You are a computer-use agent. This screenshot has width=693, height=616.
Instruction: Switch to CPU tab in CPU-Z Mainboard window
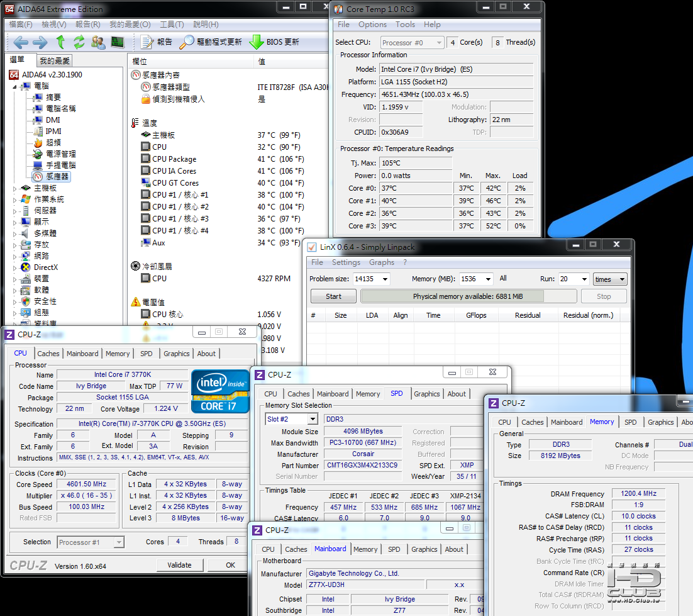tap(268, 549)
